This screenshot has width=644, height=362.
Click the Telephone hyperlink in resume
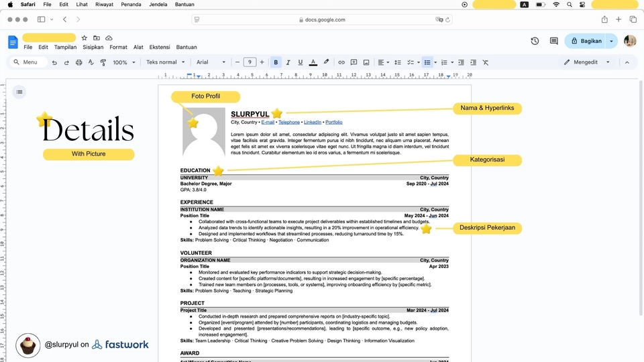click(x=289, y=122)
